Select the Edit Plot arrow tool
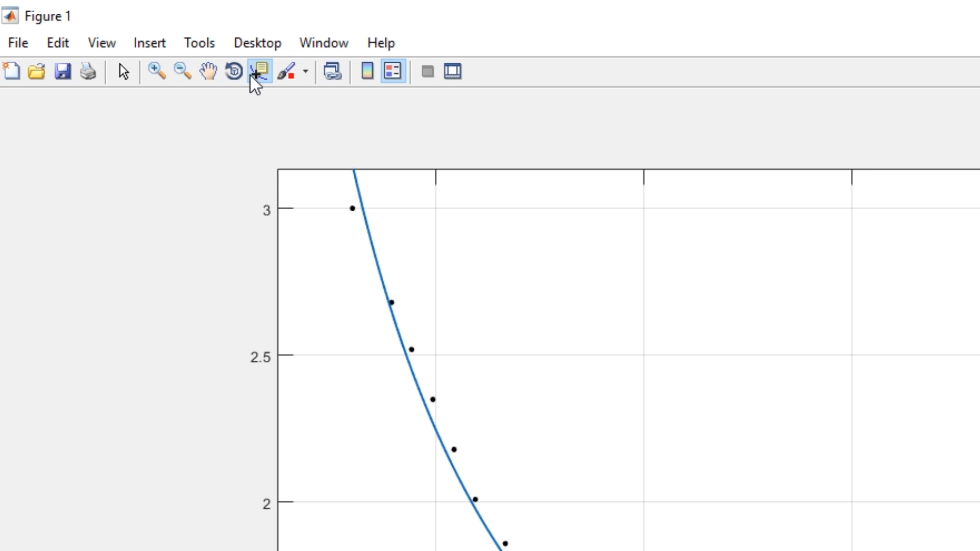980x551 pixels. coord(124,71)
